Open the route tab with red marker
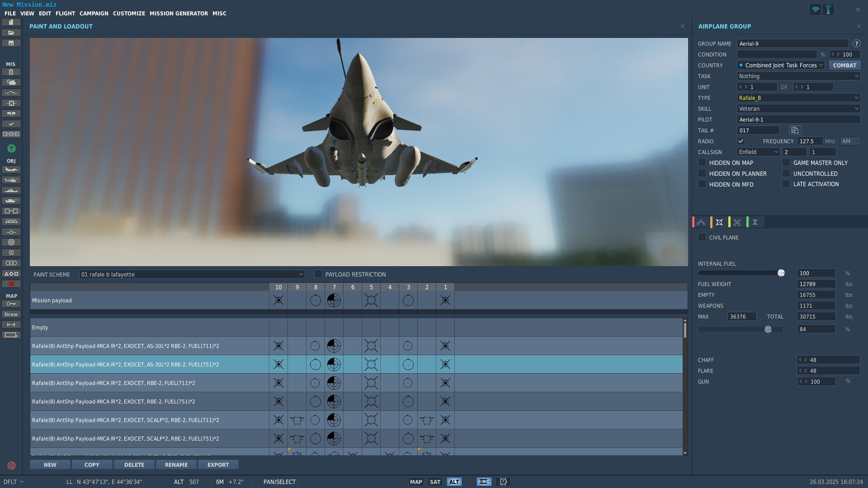Viewport: 868px width, 488px height. pos(701,222)
